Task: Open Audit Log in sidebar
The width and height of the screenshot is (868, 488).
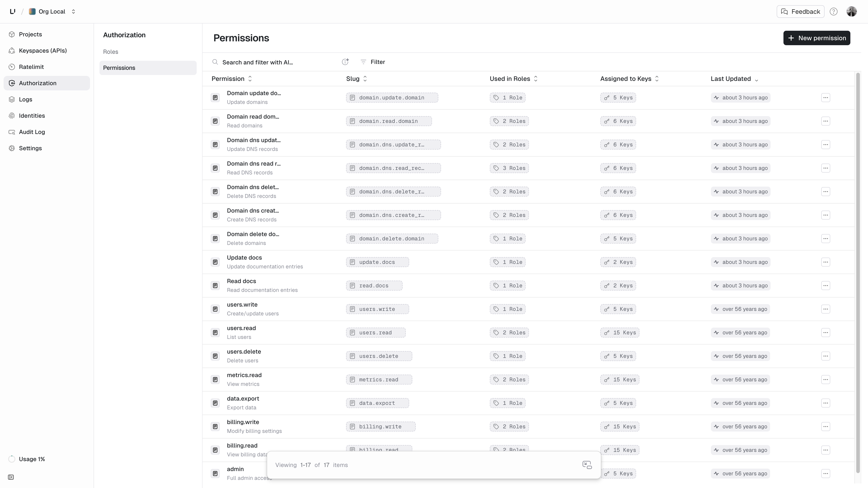Action: (x=47, y=132)
